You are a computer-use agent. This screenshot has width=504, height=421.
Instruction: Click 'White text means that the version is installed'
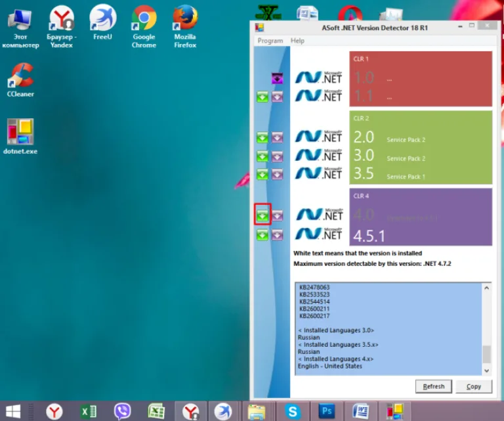(358, 253)
